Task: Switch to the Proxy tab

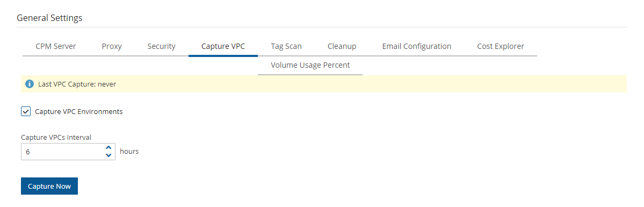Action: click(112, 46)
